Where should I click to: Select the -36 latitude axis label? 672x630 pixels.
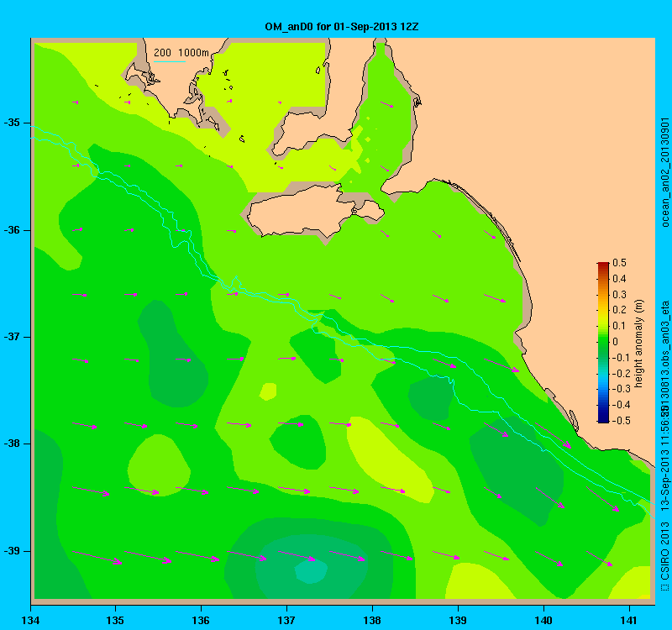click(x=12, y=230)
